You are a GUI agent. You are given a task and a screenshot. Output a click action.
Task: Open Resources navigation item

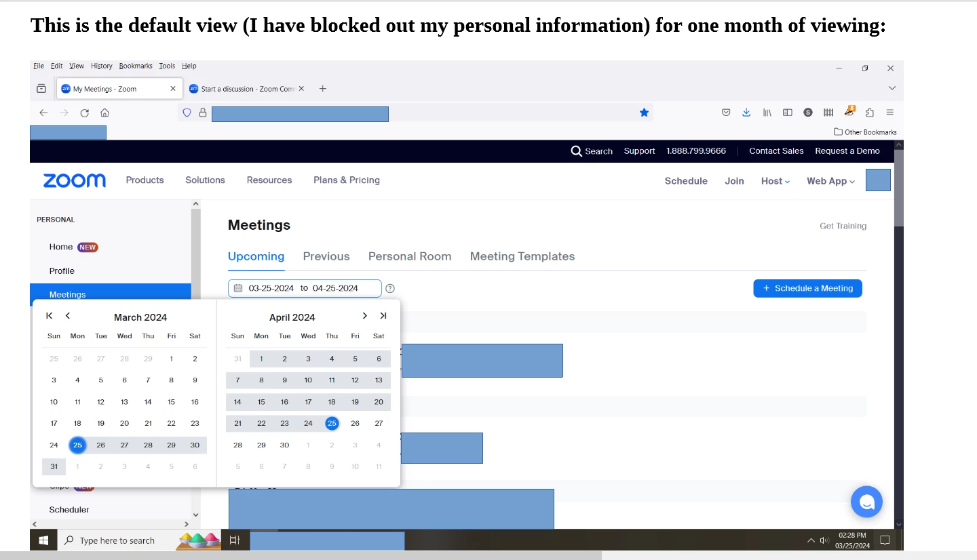coord(269,180)
